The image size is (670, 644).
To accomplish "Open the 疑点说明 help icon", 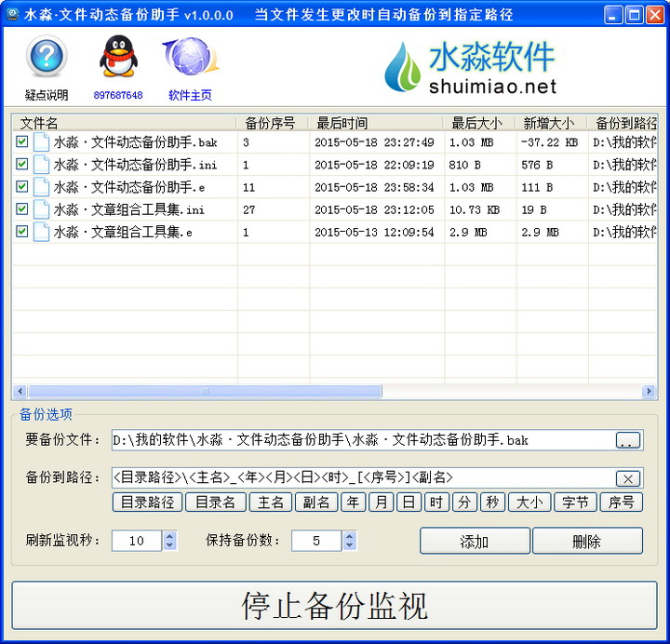I will (x=47, y=57).
